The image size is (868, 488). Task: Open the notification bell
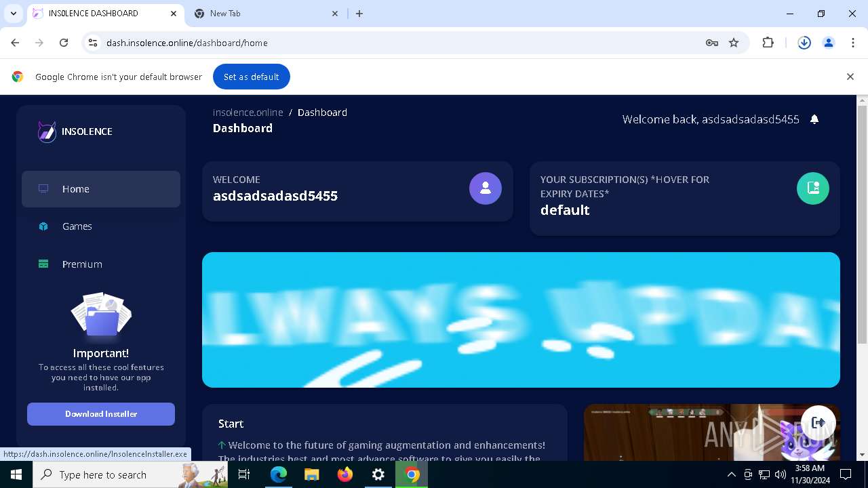tap(814, 119)
